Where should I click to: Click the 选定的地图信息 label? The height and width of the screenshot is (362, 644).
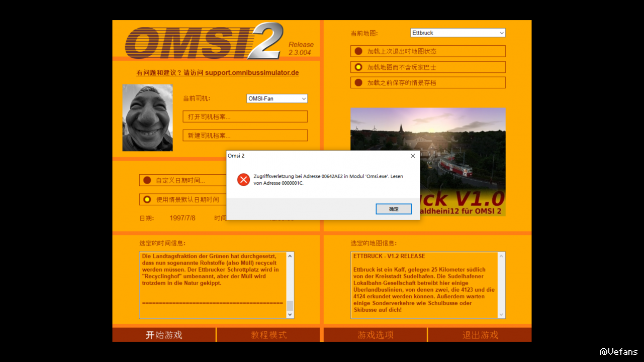click(374, 244)
